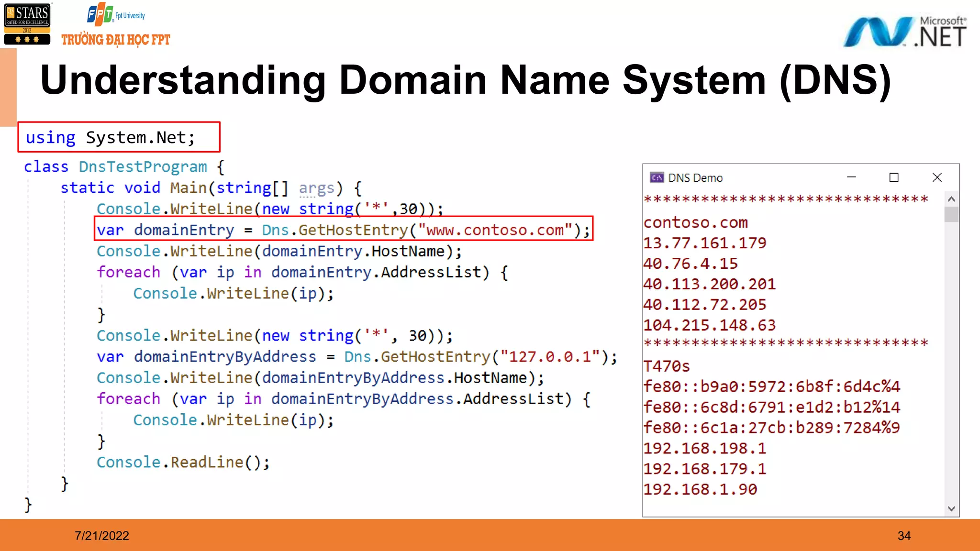Close the DNS Demo console window

coord(937,177)
